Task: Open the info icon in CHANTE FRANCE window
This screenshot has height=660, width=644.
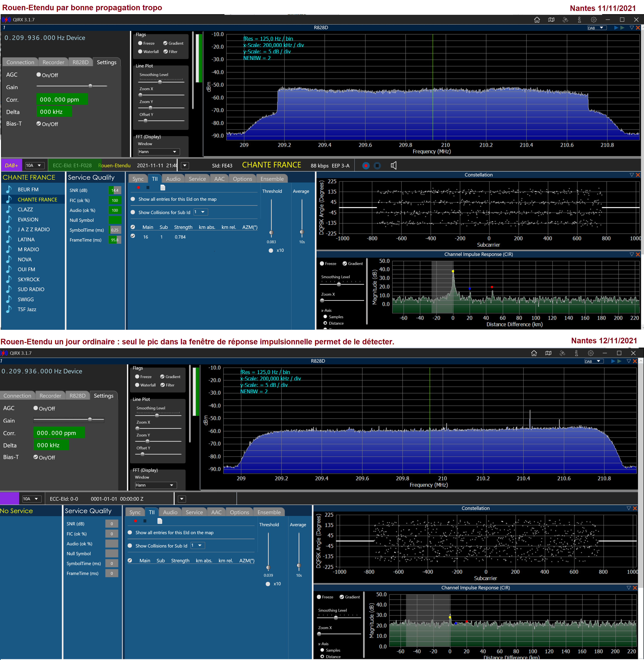Action: click(579, 20)
